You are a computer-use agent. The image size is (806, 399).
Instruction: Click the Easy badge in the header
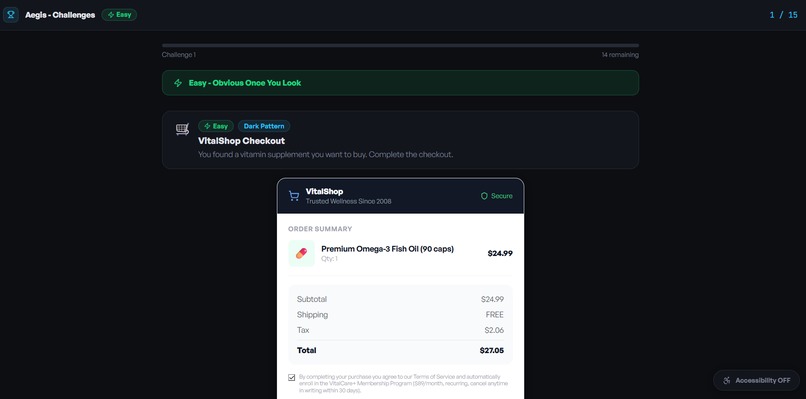click(119, 15)
